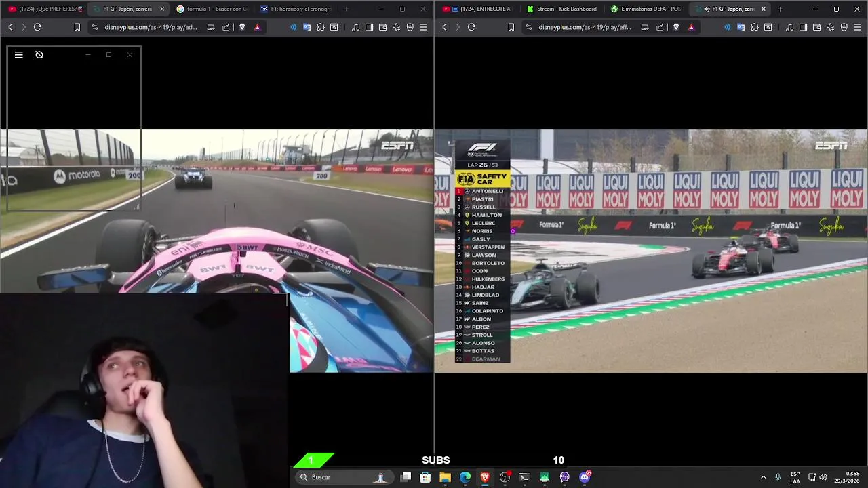868x488 pixels.
Task: Open volume control in system tray
Action: [823, 477]
